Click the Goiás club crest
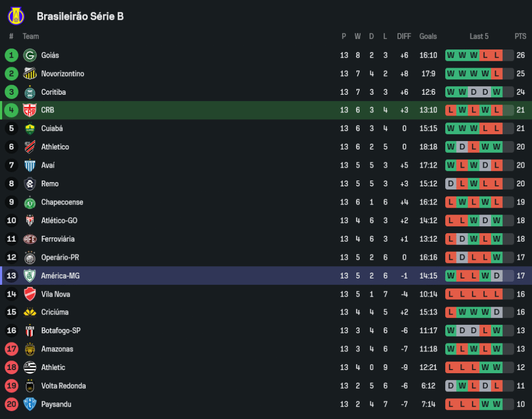Image resolution: width=532 pixels, height=419 pixels. (x=30, y=55)
